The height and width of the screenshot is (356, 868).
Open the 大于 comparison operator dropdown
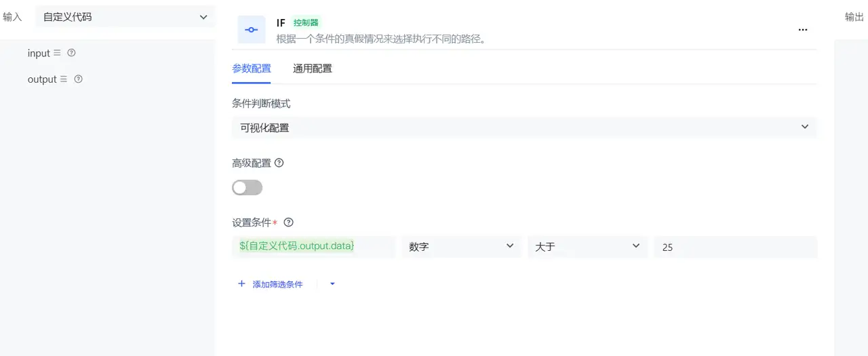click(x=588, y=247)
